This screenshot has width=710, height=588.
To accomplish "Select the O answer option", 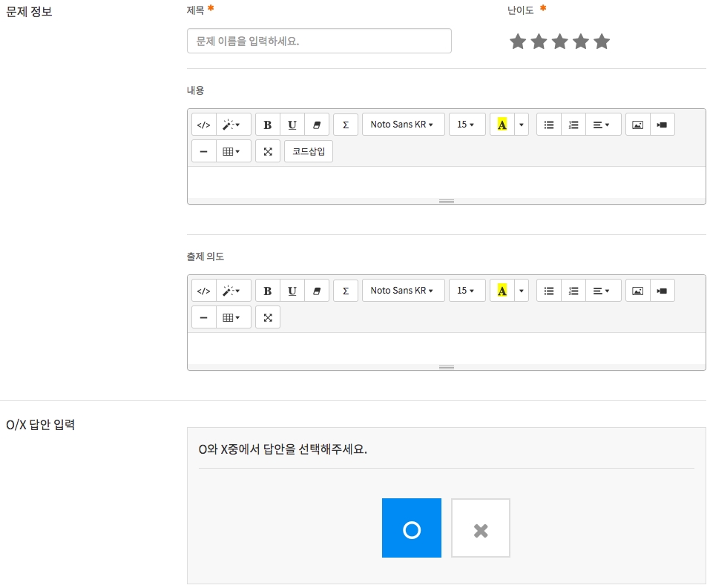I will pos(412,528).
